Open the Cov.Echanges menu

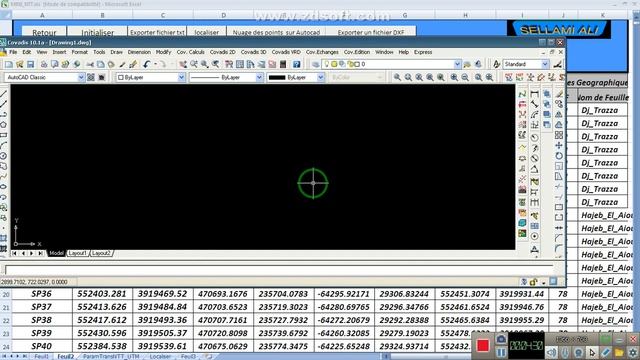click(322, 52)
